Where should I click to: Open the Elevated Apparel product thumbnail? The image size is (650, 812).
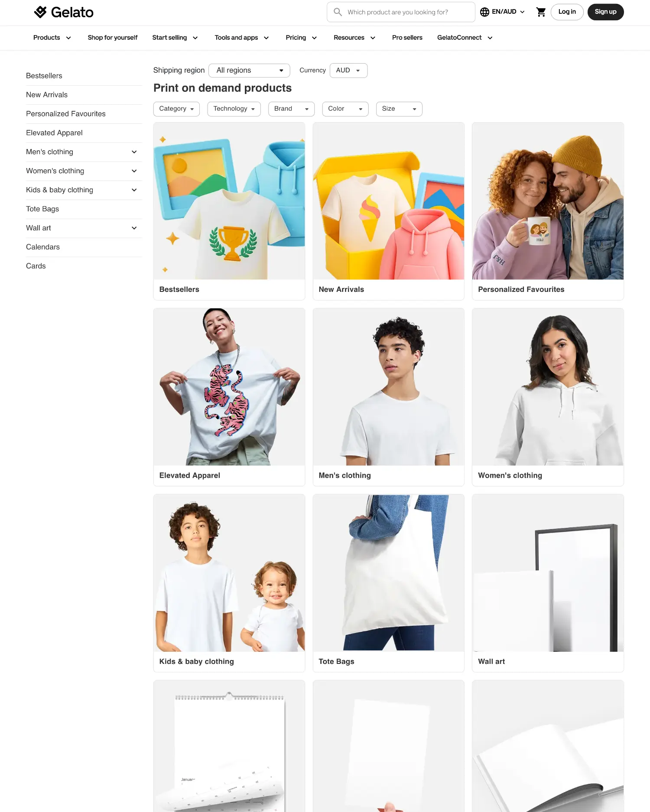click(229, 387)
